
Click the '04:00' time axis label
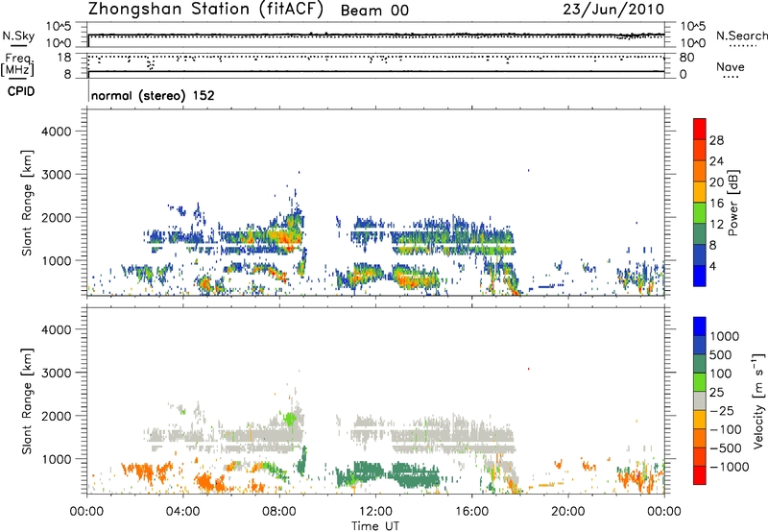click(x=183, y=512)
